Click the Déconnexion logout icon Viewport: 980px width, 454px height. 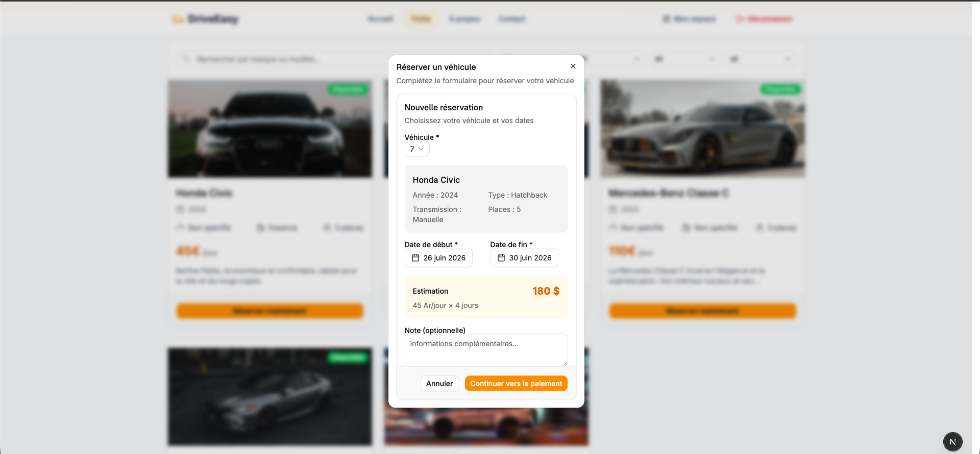(x=740, y=19)
